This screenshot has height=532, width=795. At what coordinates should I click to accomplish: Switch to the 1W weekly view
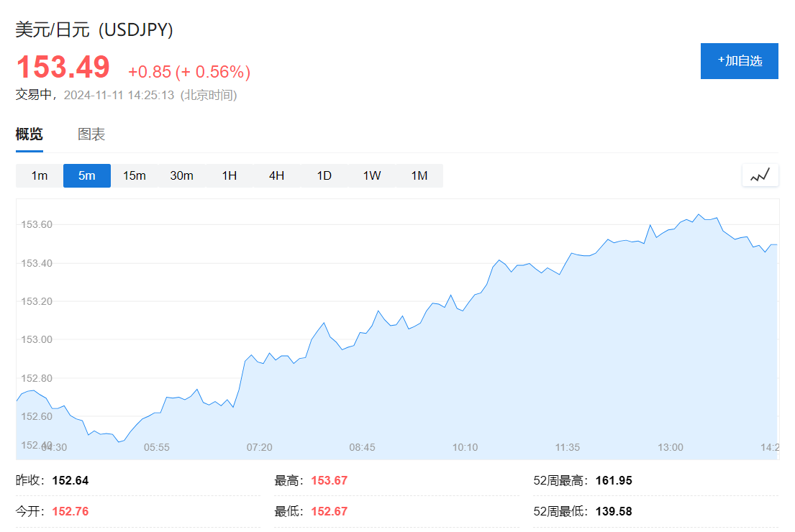click(x=372, y=175)
